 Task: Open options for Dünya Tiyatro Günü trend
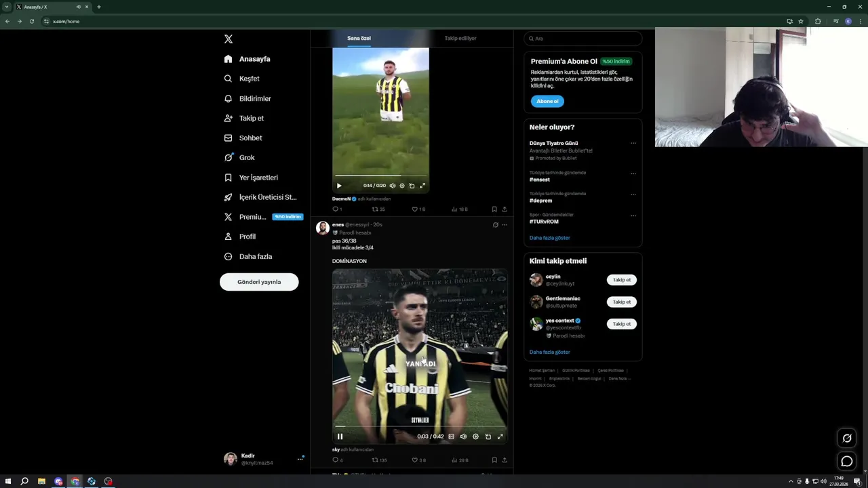[x=633, y=144]
